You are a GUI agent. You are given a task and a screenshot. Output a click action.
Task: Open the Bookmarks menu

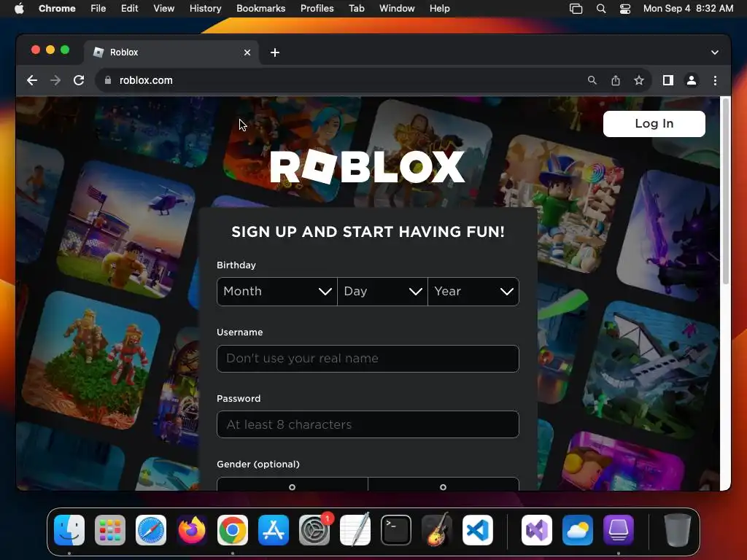click(x=260, y=9)
